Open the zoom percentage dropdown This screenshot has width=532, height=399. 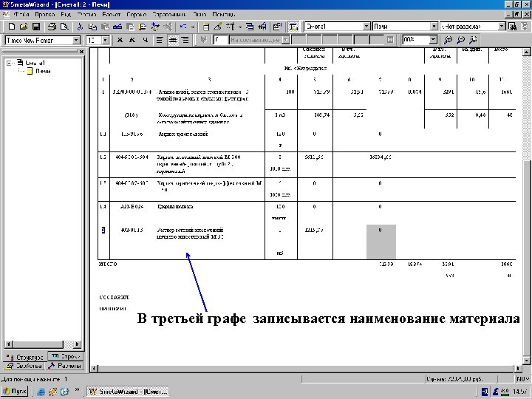pos(433,40)
